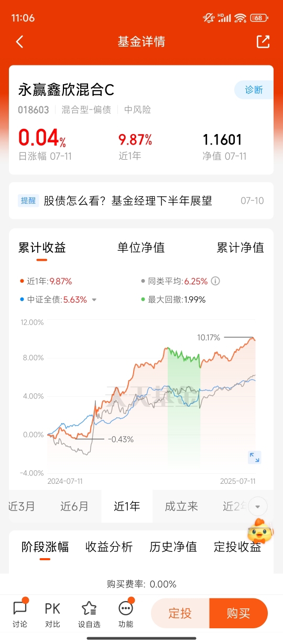Viewport: 283px width, 644px height.
Task: Tap the 定投 auto-invest button
Action: [x=180, y=613]
